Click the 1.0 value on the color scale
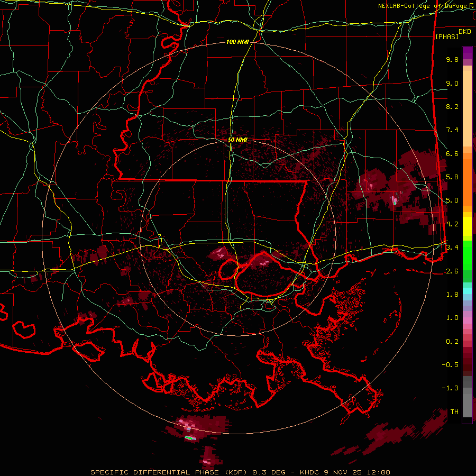Image resolution: width=476 pixels, height=476 pixels. (x=452, y=318)
